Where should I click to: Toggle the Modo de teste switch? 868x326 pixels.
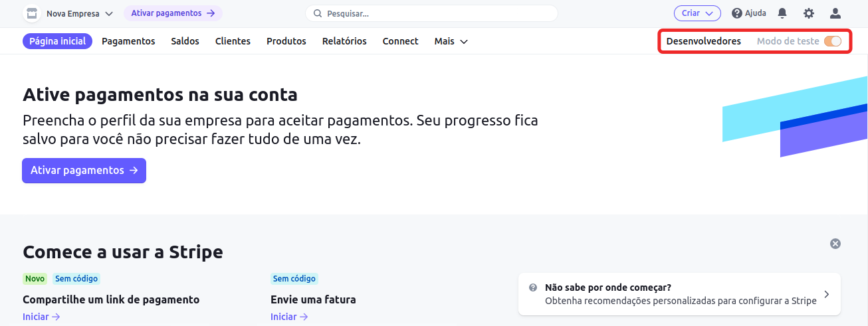click(x=833, y=41)
